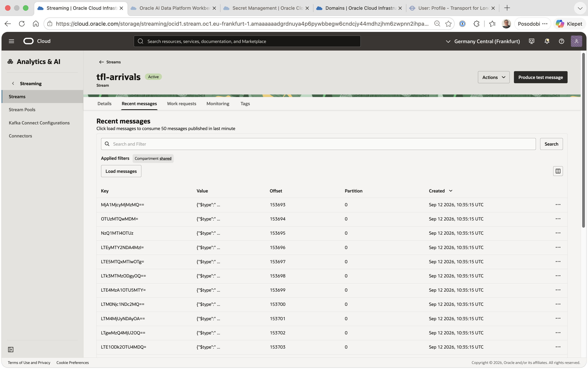Open the Work requests tab
This screenshot has height=369, width=588.
181,103
